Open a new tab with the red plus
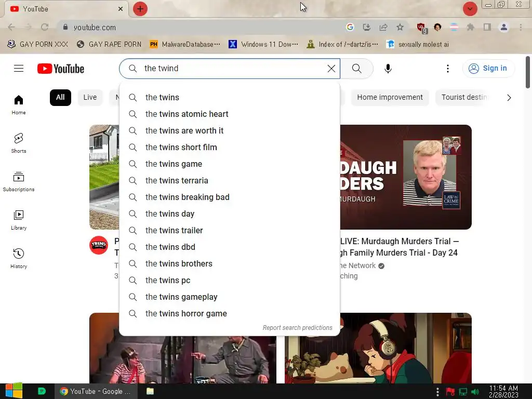The width and height of the screenshot is (532, 399). coord(140,9)
